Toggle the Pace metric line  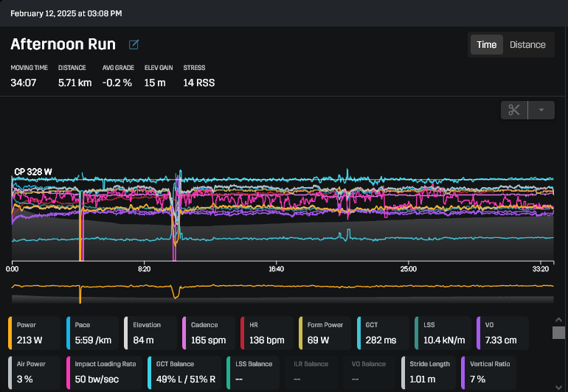click(x=92, y=333)
